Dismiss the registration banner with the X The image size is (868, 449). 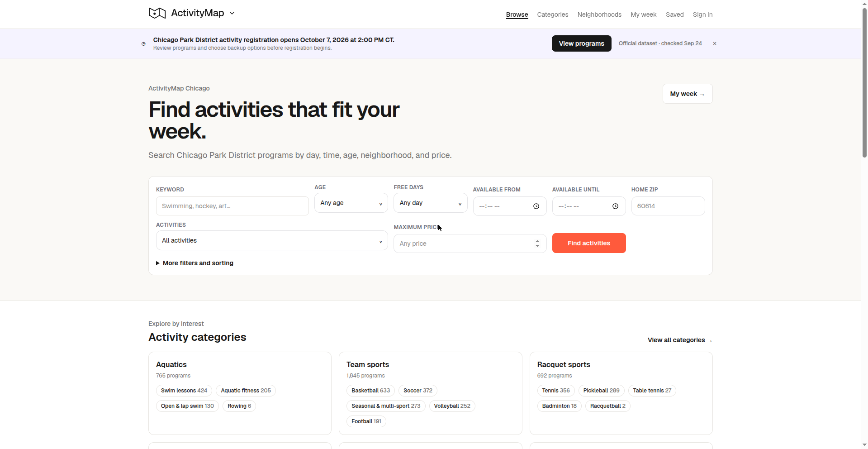715,43
